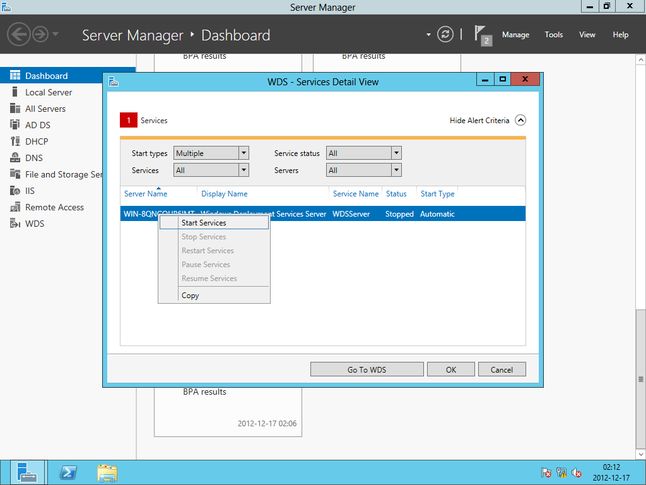
Task: Refresh the Server Manager dashboard
Action: coord(445,35)
